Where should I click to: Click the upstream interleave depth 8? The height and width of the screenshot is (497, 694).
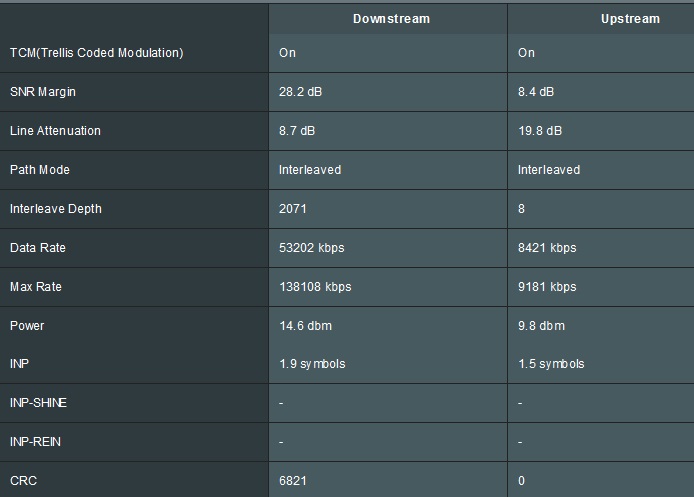coord(521,208)
